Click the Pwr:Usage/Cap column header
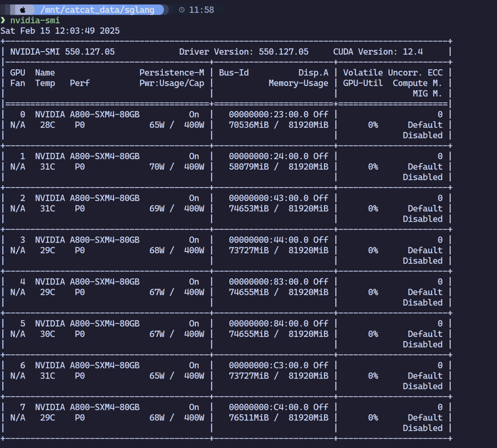Screen dimensions: 497x448 [172, 83]
